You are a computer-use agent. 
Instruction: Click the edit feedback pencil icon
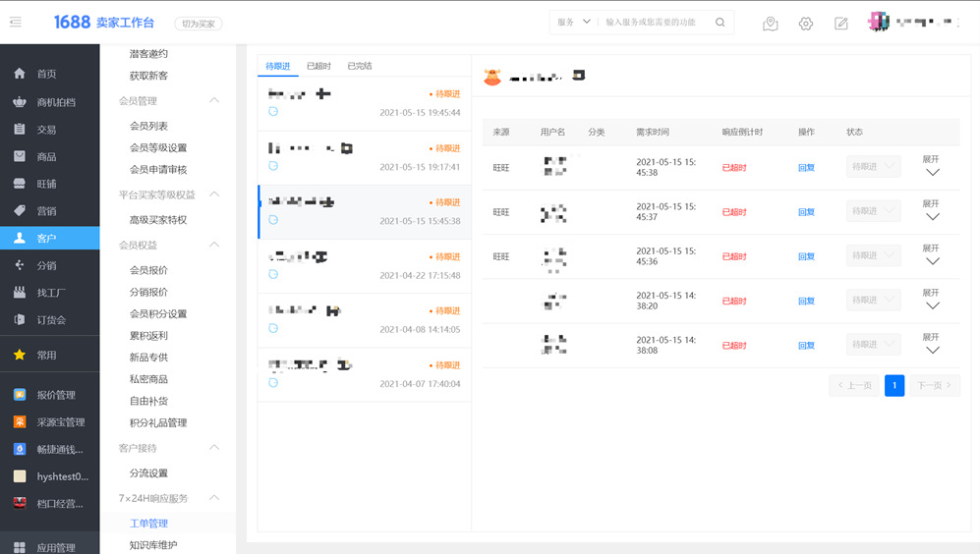(x=840, y=24)
